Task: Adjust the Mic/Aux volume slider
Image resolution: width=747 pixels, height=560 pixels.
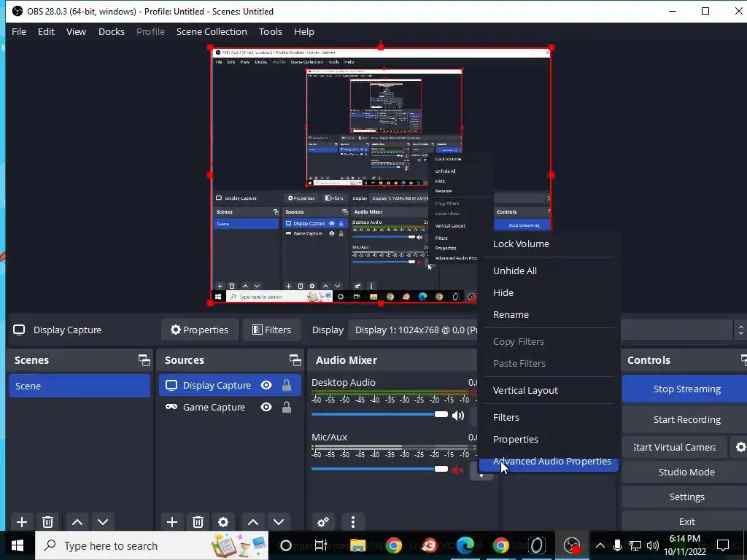Action: [379, 469]
